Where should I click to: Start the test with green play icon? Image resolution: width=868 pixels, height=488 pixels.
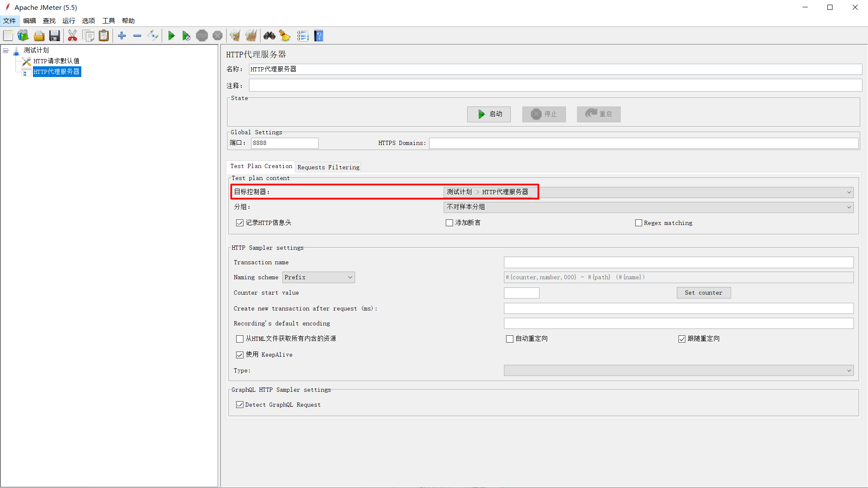[171, 36]
